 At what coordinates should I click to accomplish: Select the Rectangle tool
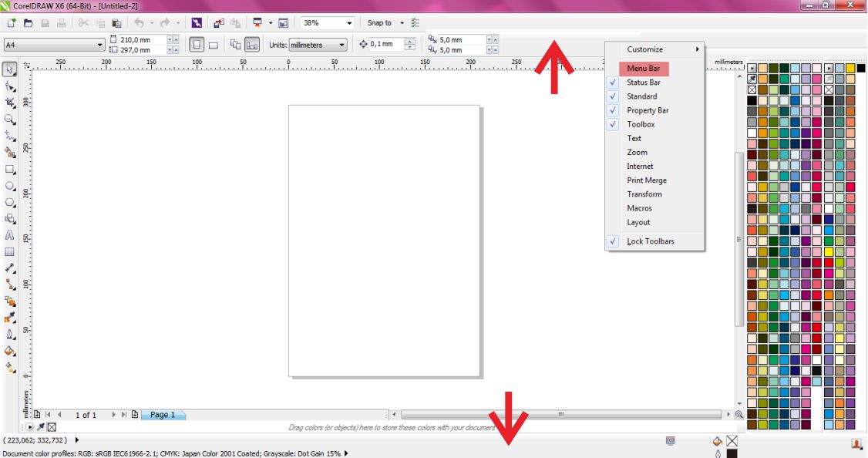(9, 167)
